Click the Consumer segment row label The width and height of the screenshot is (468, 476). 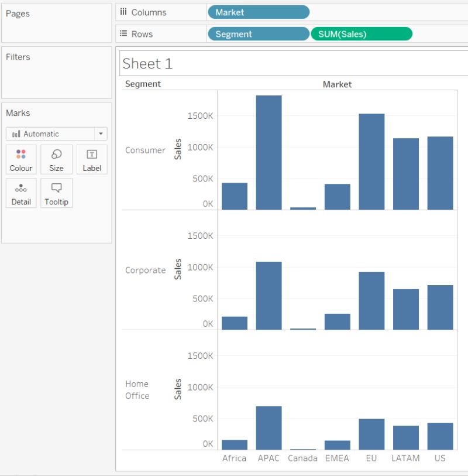[x=145, y=150]
